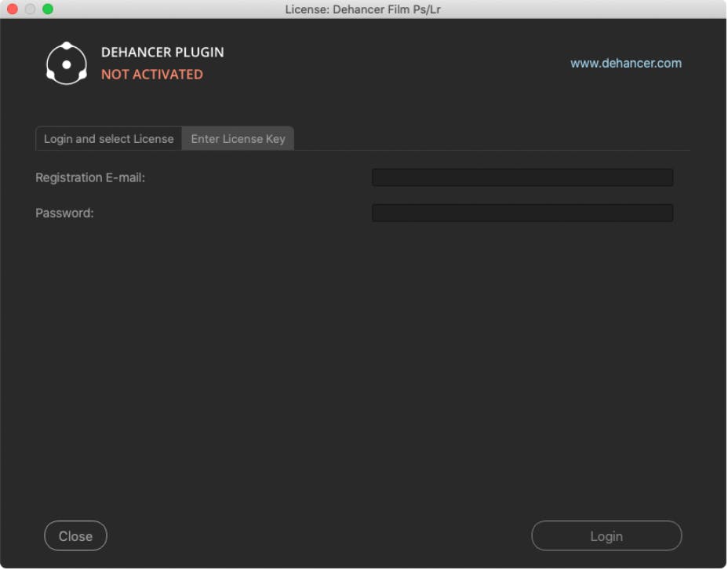Viewport: 728px width, 570px height.
Task: Focus the Registration E-mail input field
Action: [x=522, y=177]
